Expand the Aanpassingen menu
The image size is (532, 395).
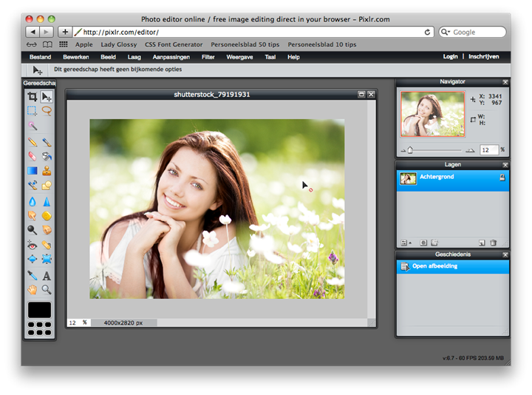pos(171,57)
